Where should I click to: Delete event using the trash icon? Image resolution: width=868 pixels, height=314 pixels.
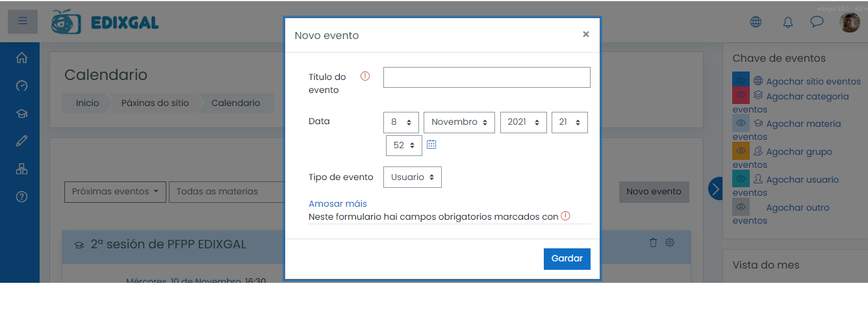(654, 242)
